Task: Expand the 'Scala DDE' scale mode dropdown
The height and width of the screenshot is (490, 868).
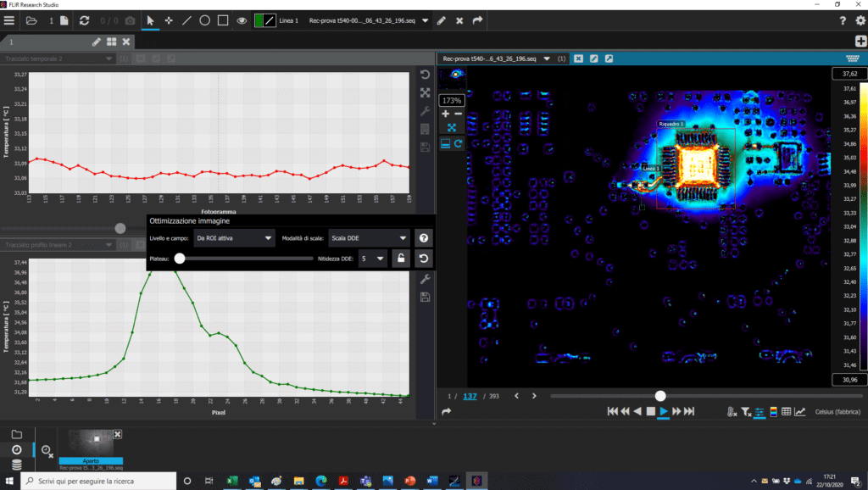Action: tap(369, 238)
